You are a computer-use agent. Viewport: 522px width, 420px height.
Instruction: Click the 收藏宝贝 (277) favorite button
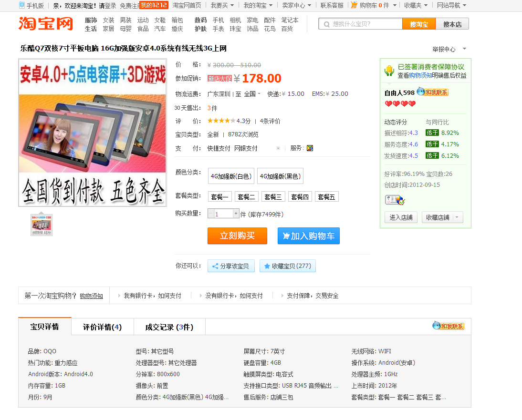coord(288,266)
